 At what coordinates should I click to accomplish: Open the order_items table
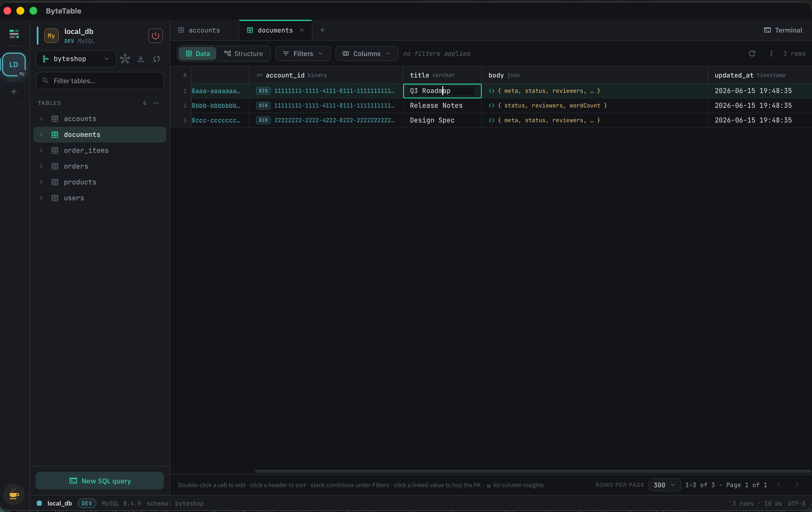coord(100,150)
